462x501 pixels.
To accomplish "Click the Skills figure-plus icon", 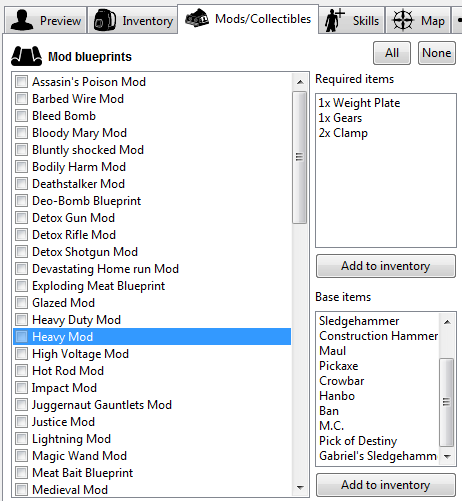I will click(334, 20).
